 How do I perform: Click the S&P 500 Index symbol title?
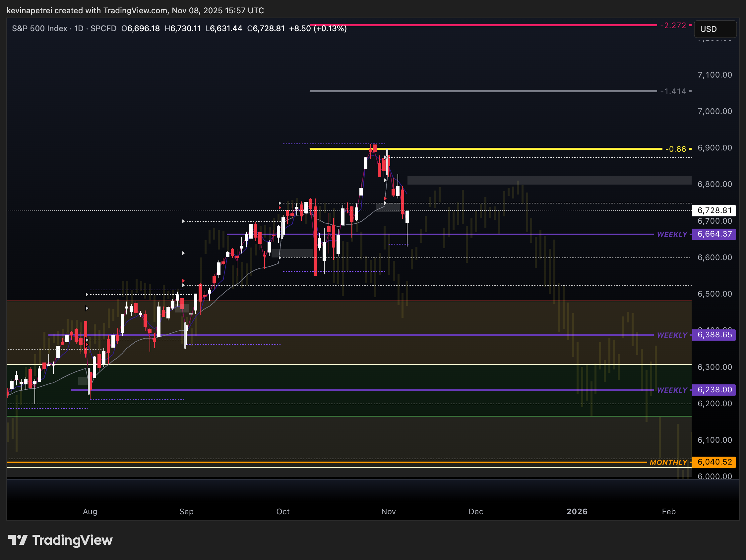click(39, 28)
